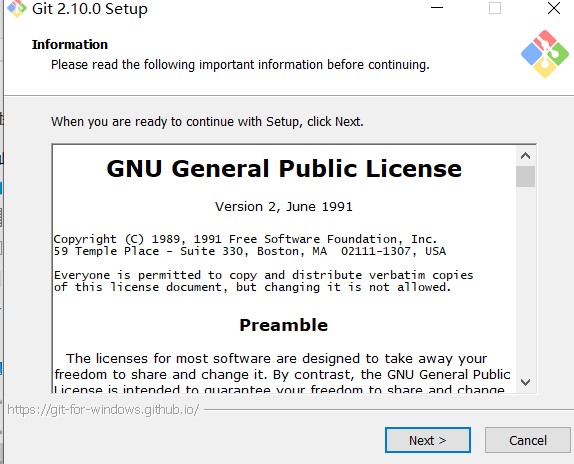Cancel the Git installation

tap(528, 440)
